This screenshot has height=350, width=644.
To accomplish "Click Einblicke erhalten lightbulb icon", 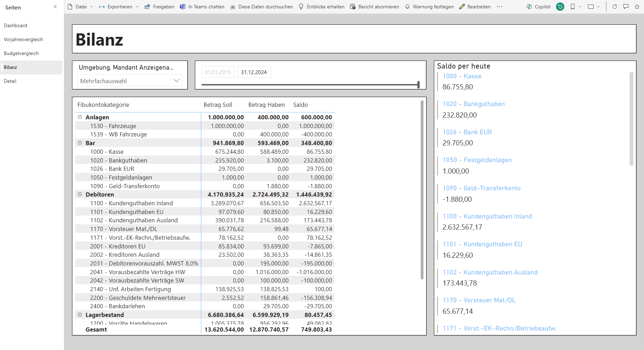I will click(x=301, y=7).
